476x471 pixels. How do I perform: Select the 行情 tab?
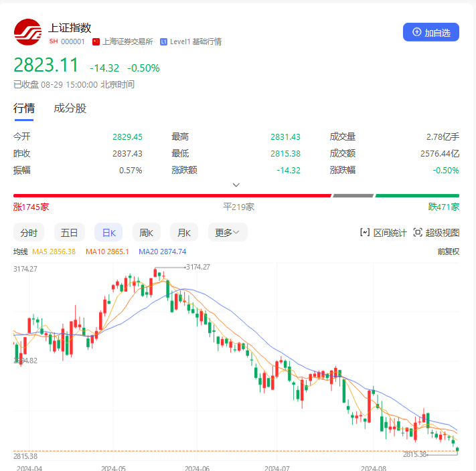coord(24,108)
